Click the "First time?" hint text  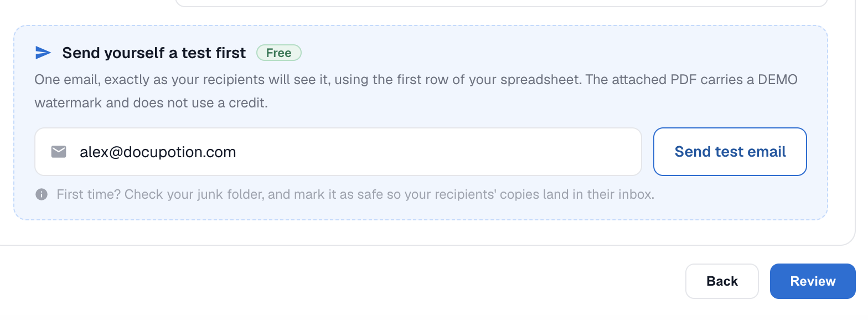89,194
